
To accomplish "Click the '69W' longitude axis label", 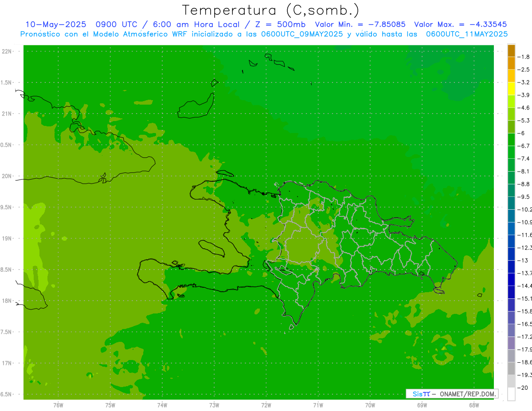I will [x=422, y=405].
